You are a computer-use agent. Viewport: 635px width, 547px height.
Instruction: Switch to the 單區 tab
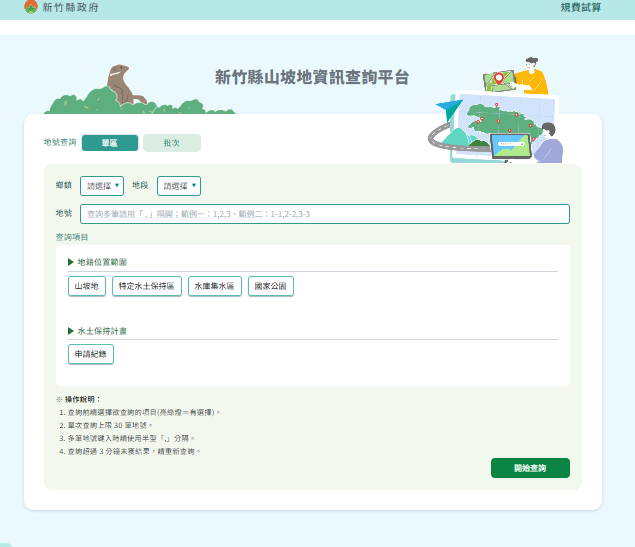click(110, 143)
